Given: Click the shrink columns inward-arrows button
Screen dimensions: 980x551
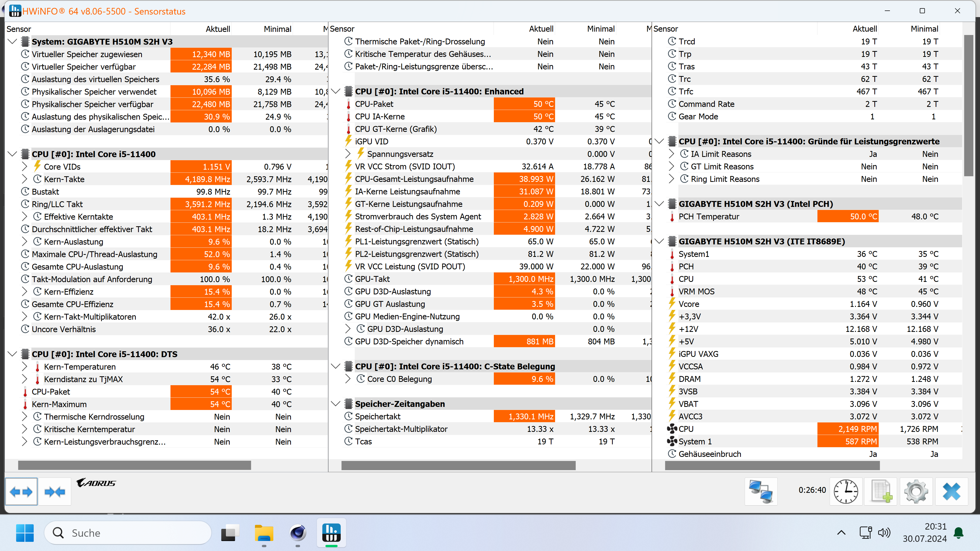Looking at the screenshot, I should (x=55, y=491).
